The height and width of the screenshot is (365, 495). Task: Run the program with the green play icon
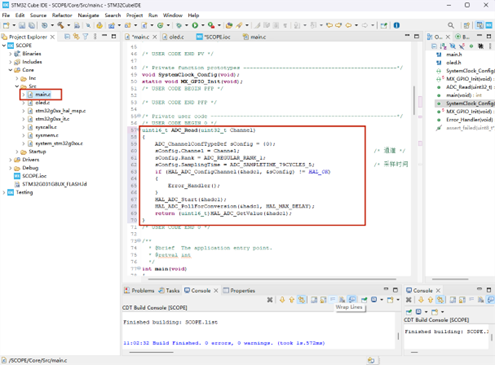pyautogui.click(x=195, y=25)
